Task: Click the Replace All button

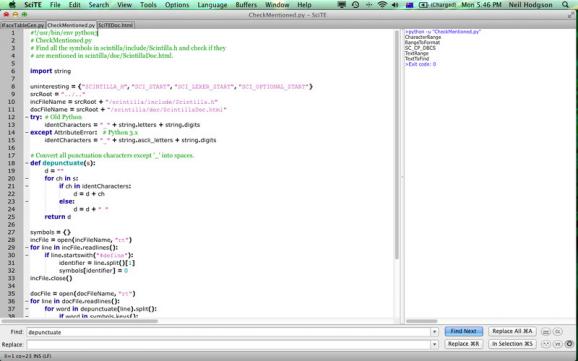Action: [512, 331]
